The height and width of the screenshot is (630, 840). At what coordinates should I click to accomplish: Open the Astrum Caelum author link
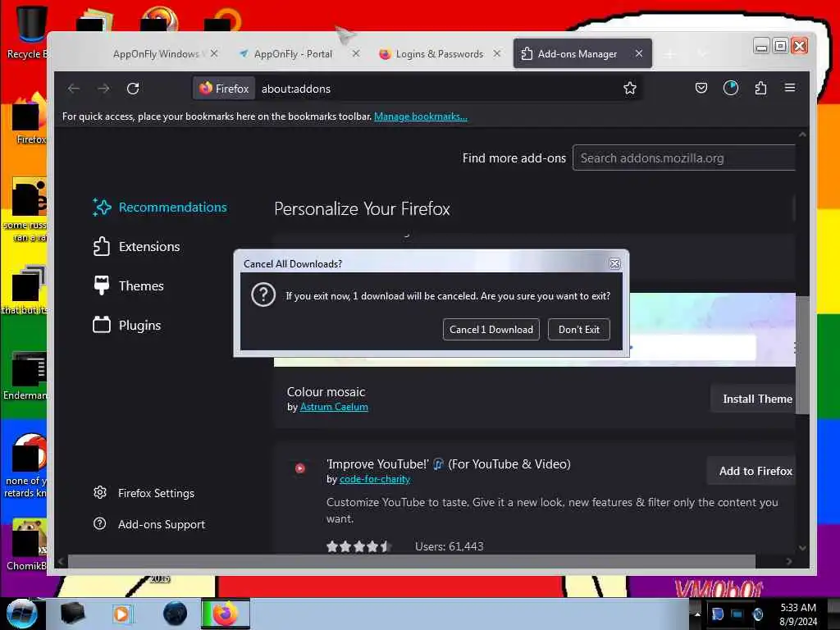coord(334,407)
